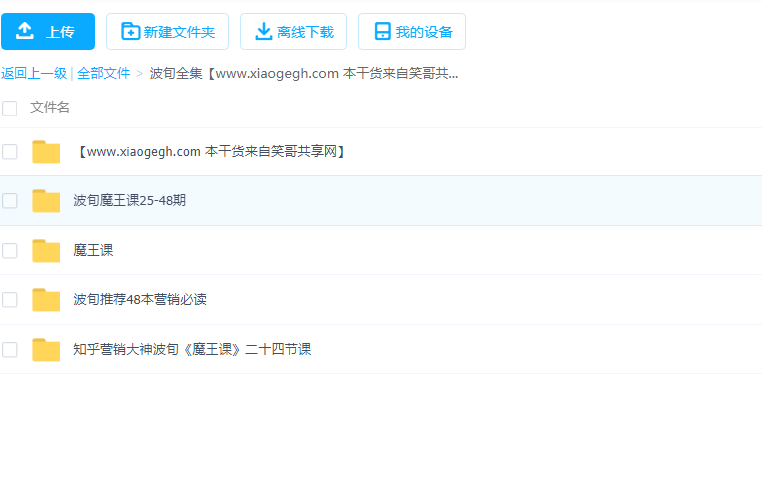Image resolution: width=762 pixels, height=490 pixels.
Task: Click the 魔王课 folder icon
Action: (x=46, y=251)
